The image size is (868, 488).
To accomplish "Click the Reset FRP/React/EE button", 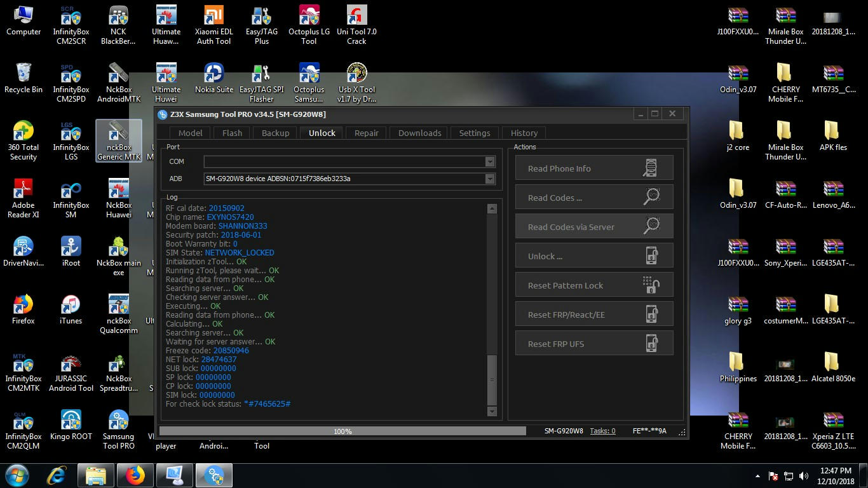I will 594,315.
